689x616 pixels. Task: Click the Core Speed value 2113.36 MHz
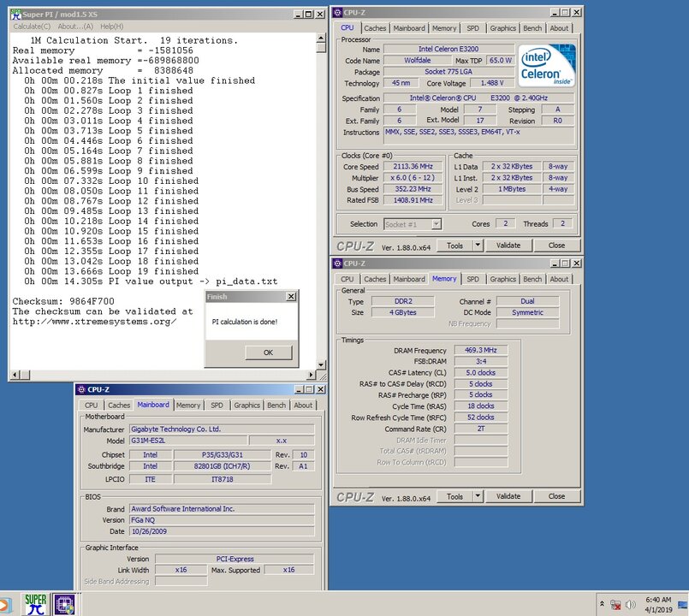(413, 167)
